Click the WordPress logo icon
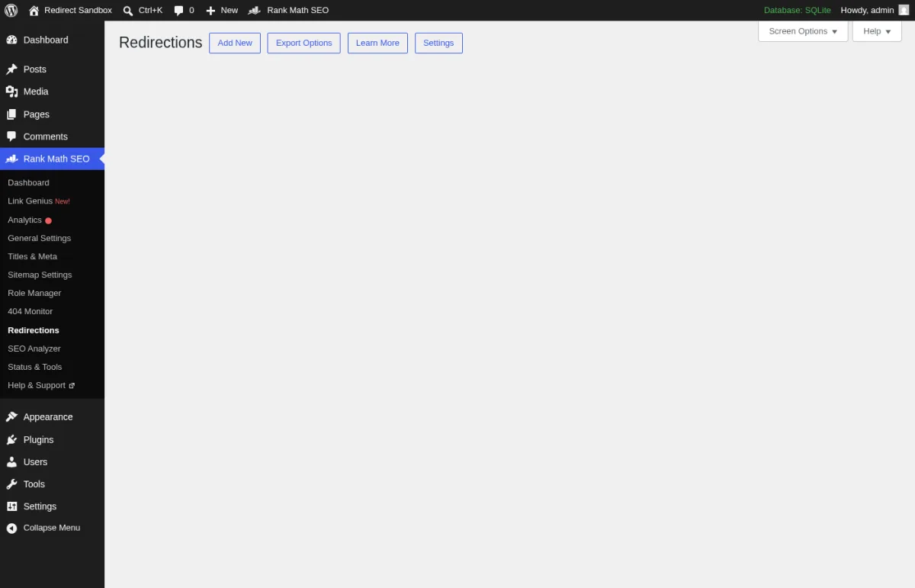The height and width of the screenshot is (588, 915). coord(11,10)
